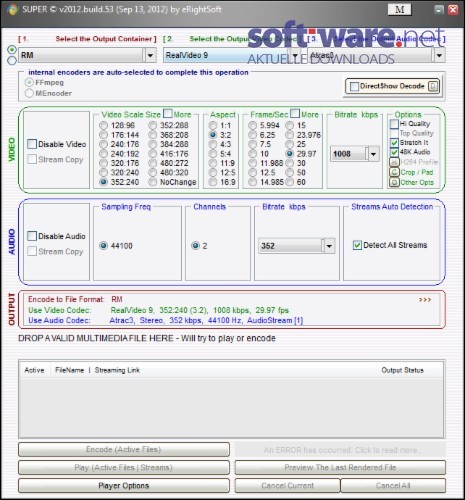Open the audio bitrate 352 dropdown

(297, 246)
